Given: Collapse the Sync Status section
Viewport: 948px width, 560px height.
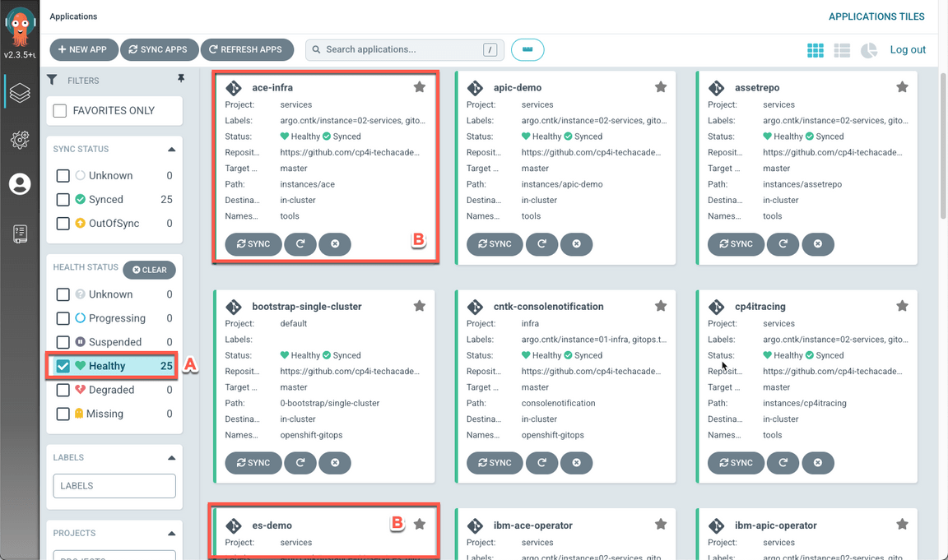Looking at the screenshot, I should pyautogui.click(x=171, y=150).
